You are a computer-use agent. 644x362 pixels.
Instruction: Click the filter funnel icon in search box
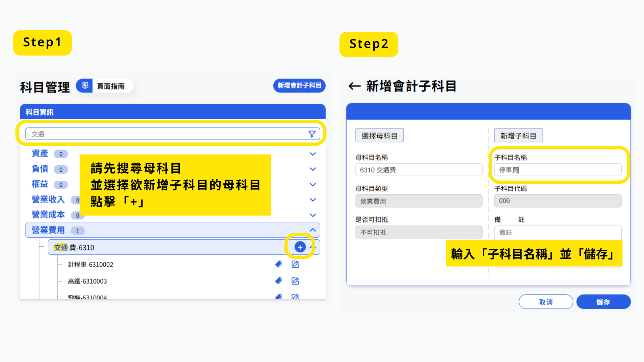[312, 134]
